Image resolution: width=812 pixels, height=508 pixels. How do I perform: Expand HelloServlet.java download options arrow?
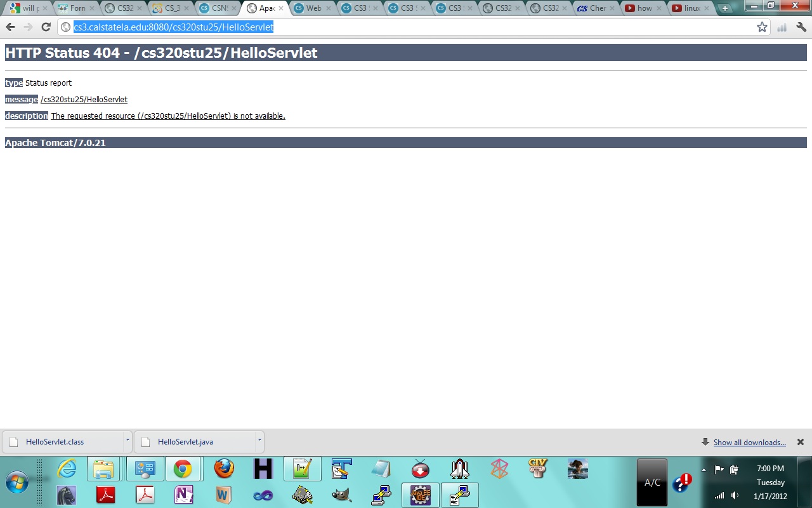(x=259, y=439)
